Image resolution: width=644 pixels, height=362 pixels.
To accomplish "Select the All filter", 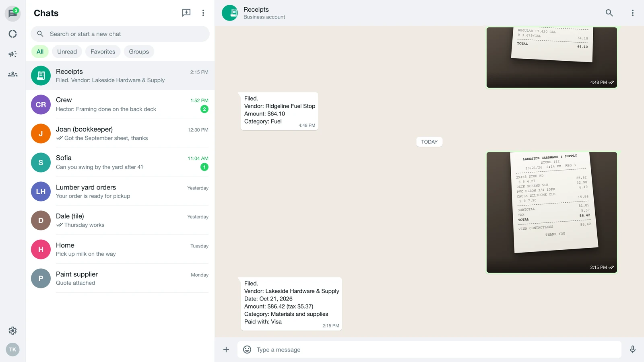I will coord(40,51).
